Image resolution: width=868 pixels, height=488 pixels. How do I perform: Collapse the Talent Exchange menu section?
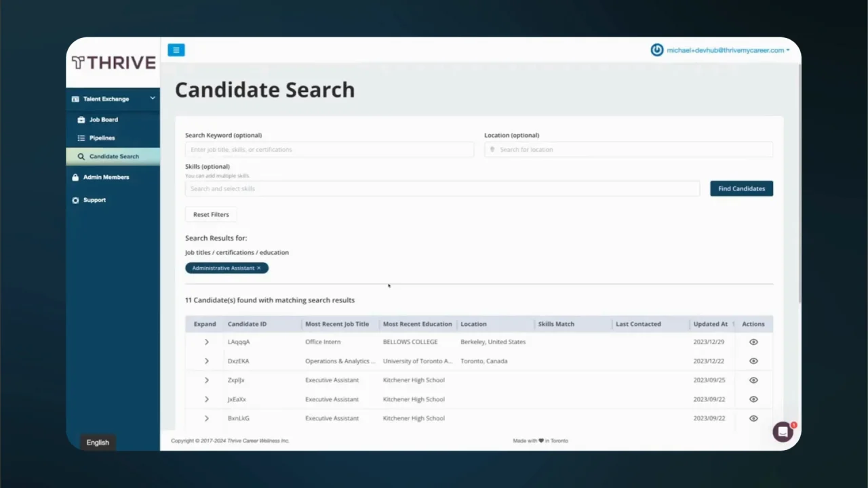pyautogui.click(x=153, y=99)
